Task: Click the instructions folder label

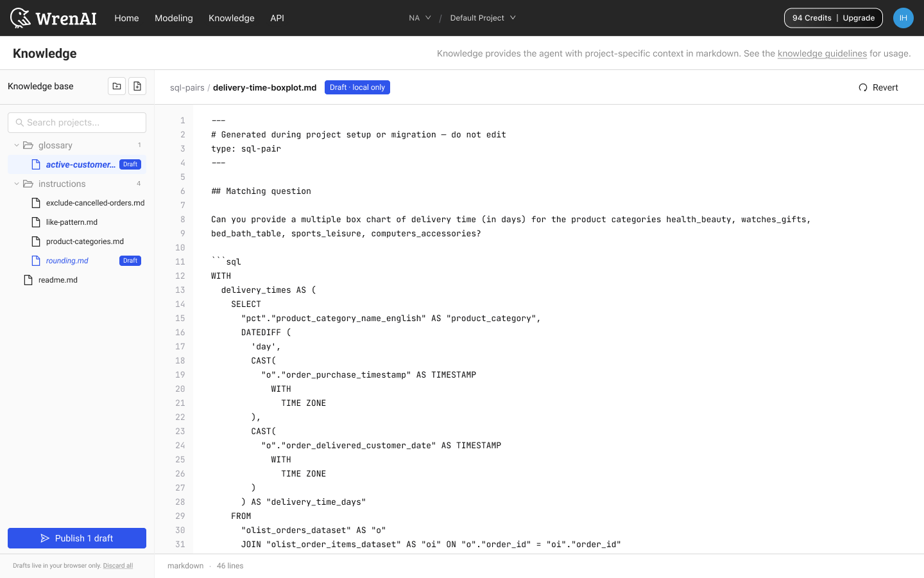Action: (62, 184)
